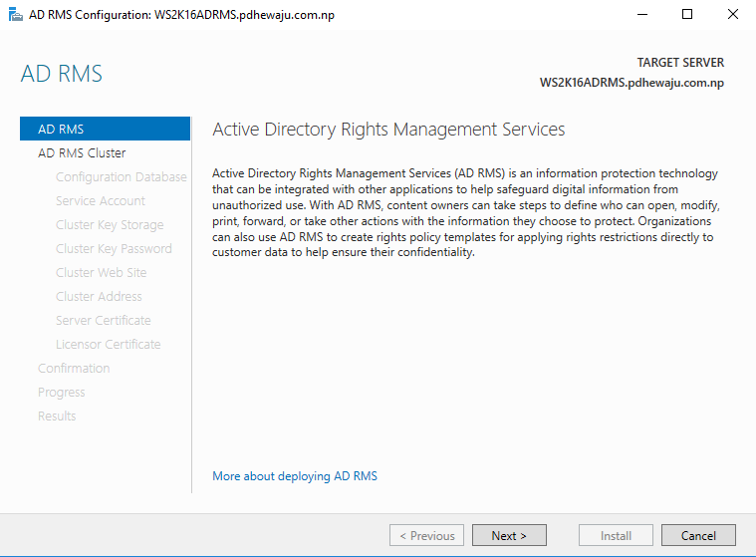Open Cluster Key Password step
This screenshot has width=756, height=557.
pos(114,248)
